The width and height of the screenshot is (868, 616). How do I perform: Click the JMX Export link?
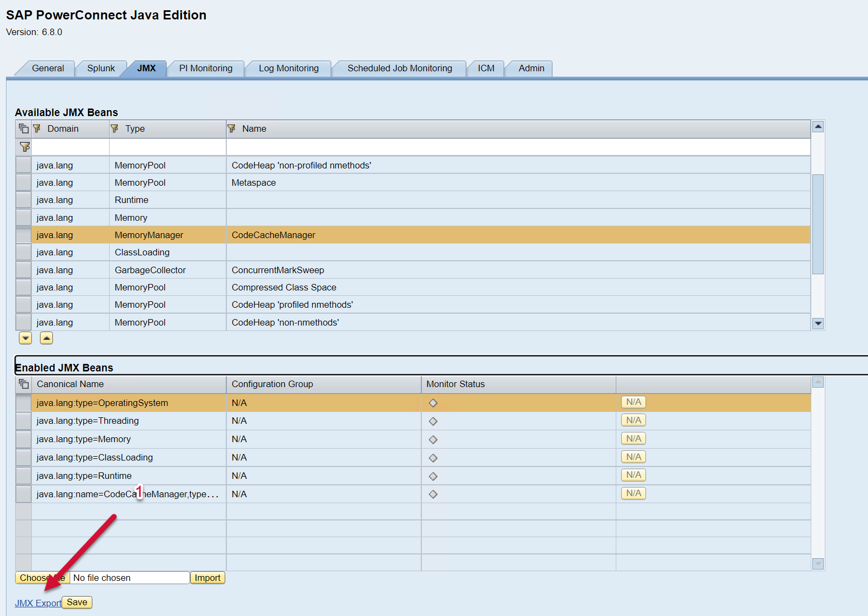pyautogui.click(x=38, y=603)
